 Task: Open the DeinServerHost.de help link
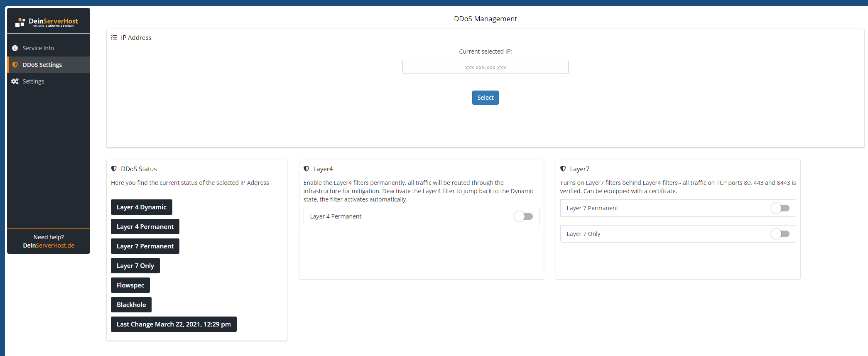tap(49, 246)
